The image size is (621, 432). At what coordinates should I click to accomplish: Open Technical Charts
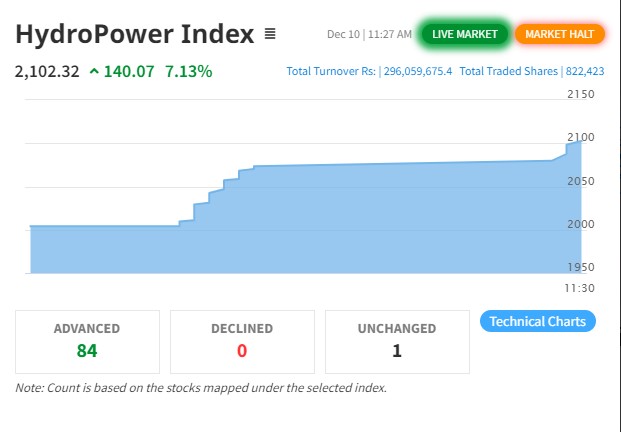[x=538, y=321]
